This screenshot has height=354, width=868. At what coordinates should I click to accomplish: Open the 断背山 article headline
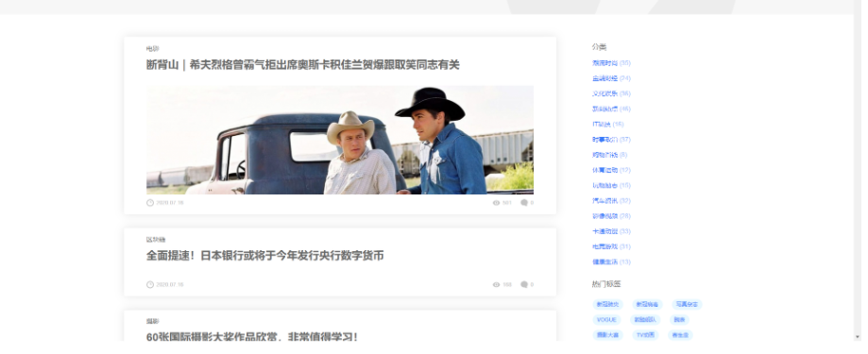point(303,65)
